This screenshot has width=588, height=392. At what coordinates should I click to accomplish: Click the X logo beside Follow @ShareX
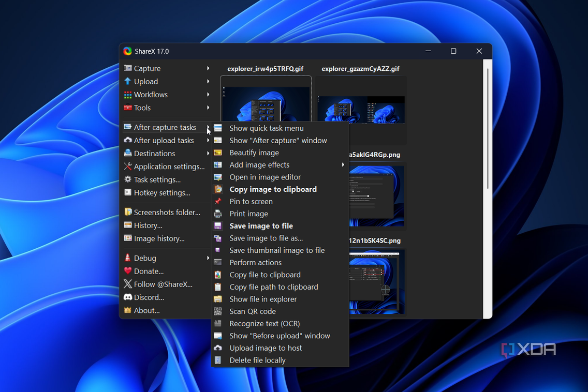(128, 284)
